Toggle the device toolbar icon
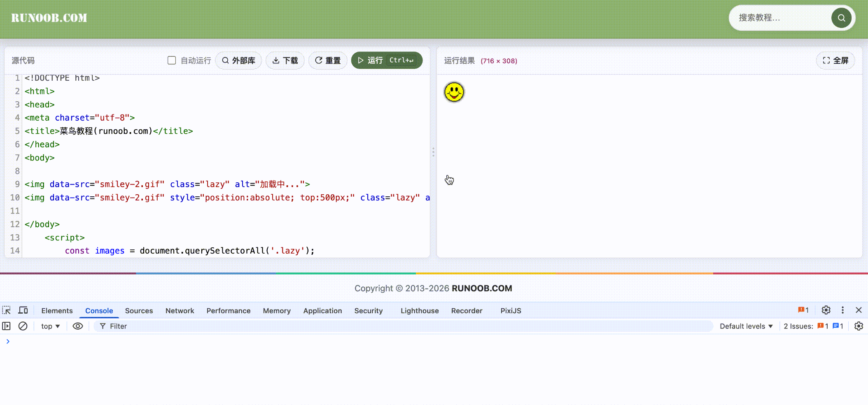The image size is (868, 405). pyautogui.click(x=23, y=310)
